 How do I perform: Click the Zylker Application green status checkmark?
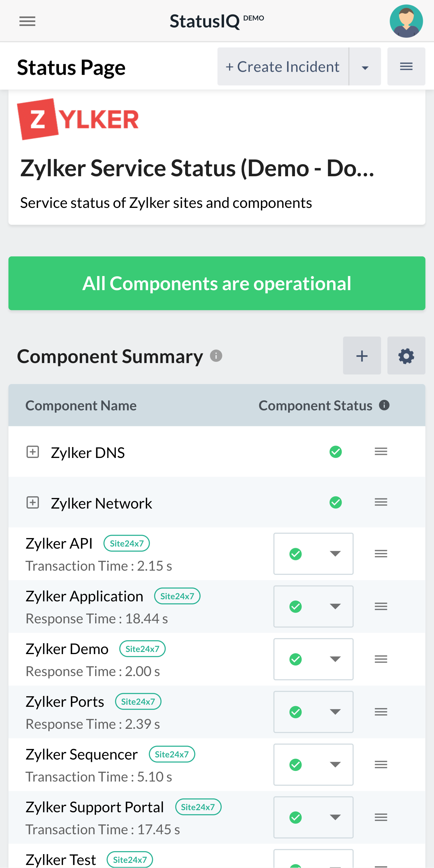click(x=295, y=606)
